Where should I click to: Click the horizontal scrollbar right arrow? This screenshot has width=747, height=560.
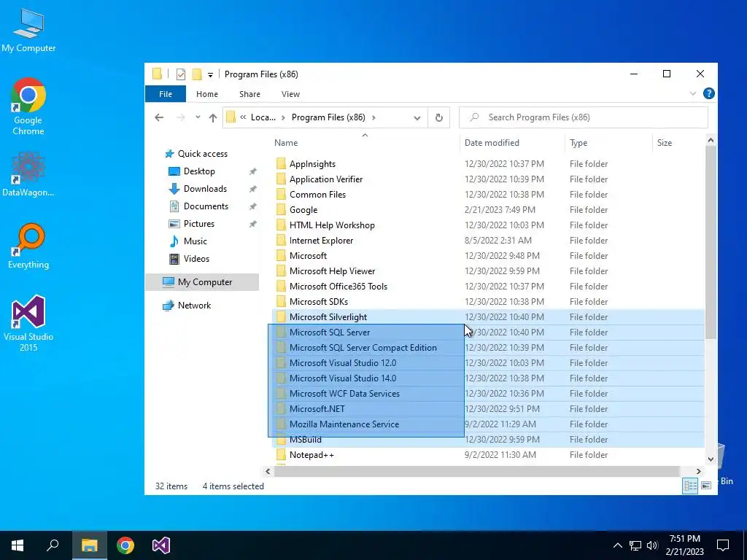click(698, 472)
